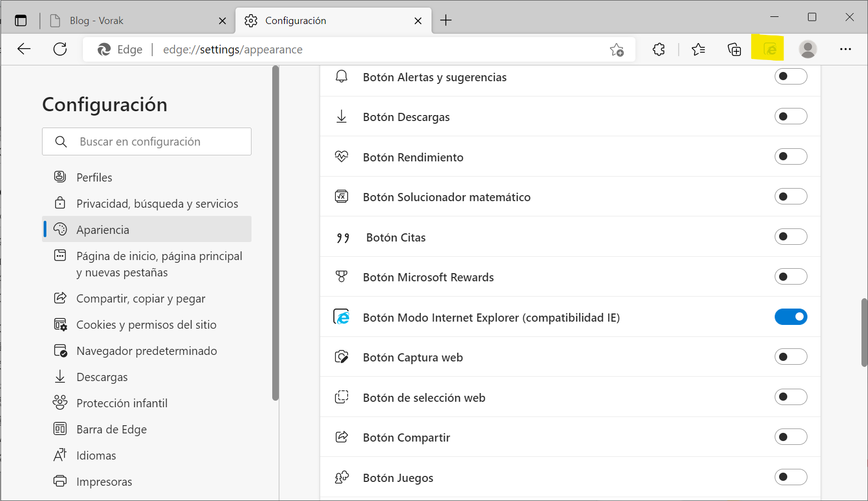Open the Settings and more ellipsis menu

[846, 49]
